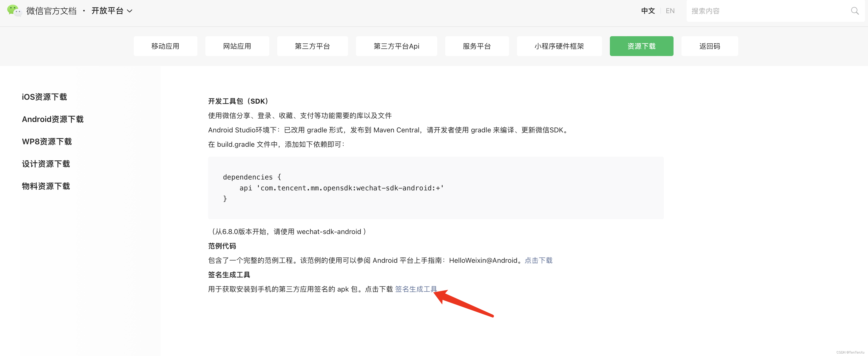Click the search magnifier icon
The width and height of the screenshot is (868, 356).
click(x=855, y=11)
